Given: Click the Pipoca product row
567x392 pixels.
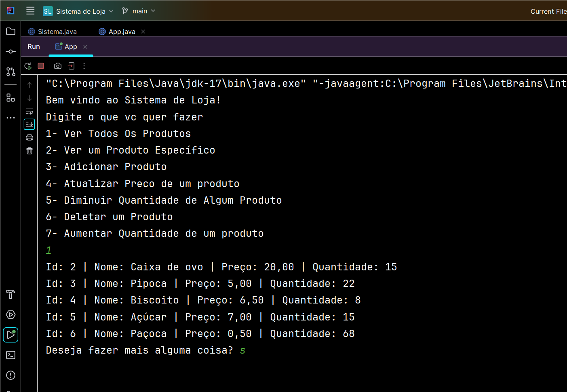Looking at the screenshot, I should click(x=200, y=284).
